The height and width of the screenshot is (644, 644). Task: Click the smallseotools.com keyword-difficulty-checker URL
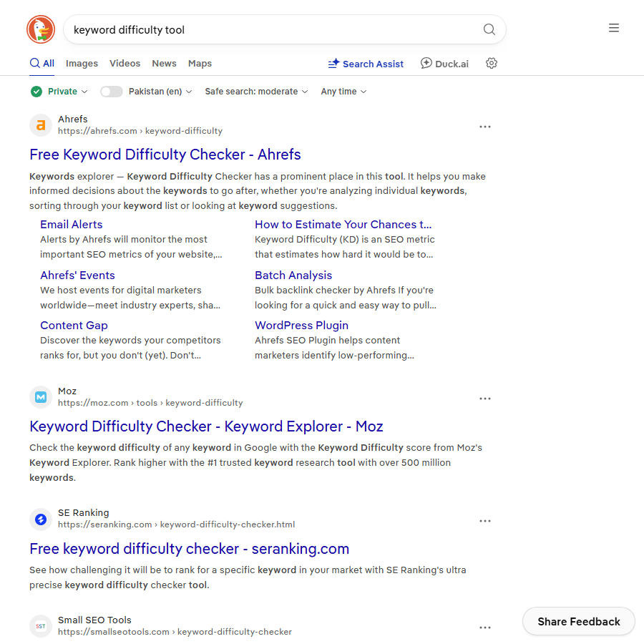click(x=175, y=632)
